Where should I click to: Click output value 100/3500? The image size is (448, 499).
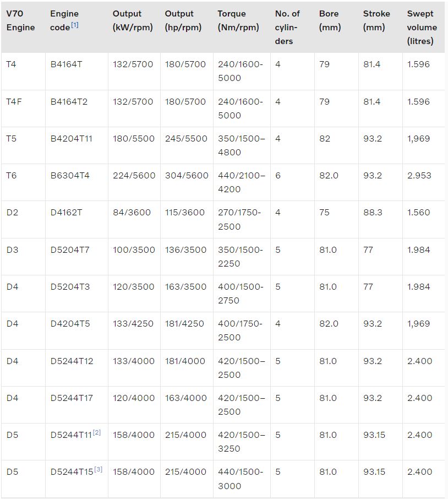tap(134, 250)
